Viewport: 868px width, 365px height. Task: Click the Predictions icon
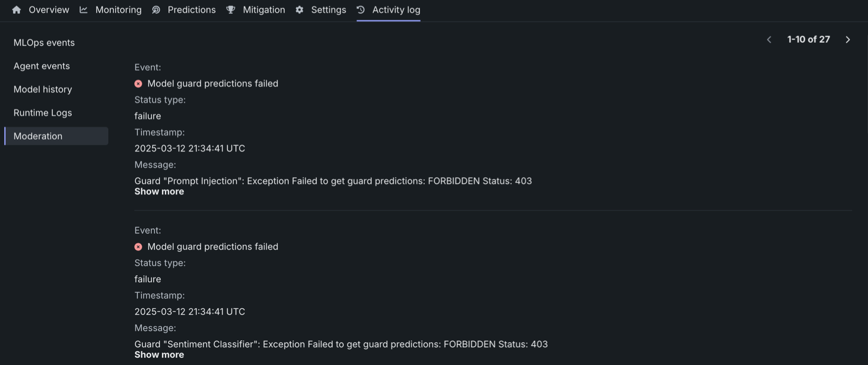coord(156,10)
